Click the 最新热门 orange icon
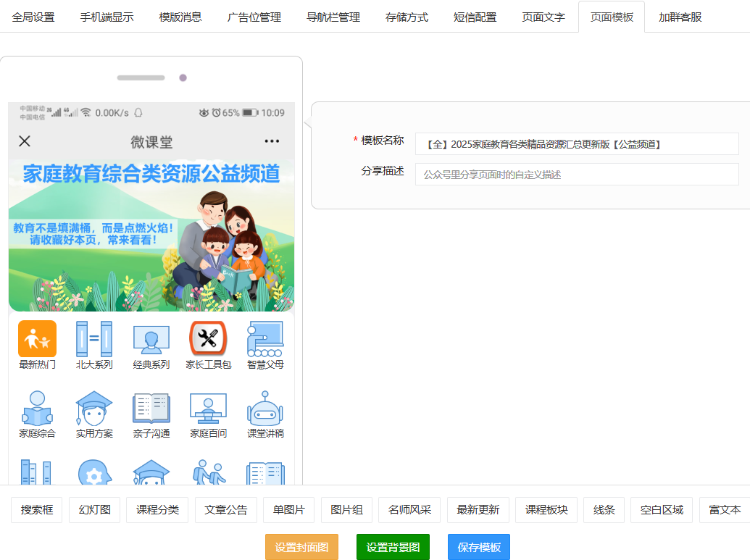Image resolution: width=750 pixels, height=560 pixels. (37, 339)
